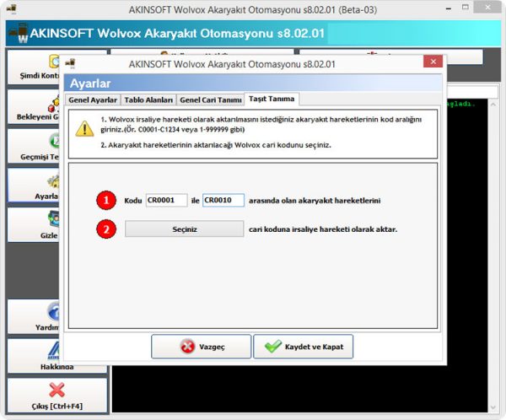Click the yellow warning triangle icon
Viewport: 506px width, 420px height.
(84, 128)
